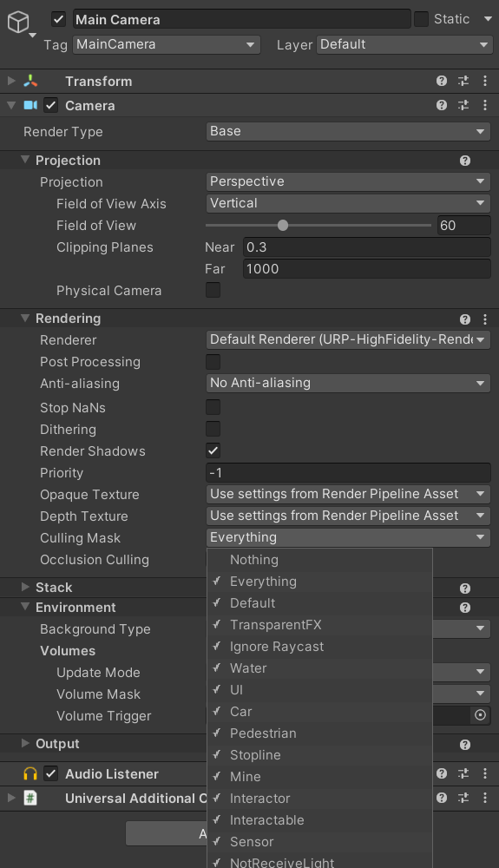Toggle Ignore Raycast layer in Culling Mask
The height and width of the screenshot is (868, 499).
point(319,647)
